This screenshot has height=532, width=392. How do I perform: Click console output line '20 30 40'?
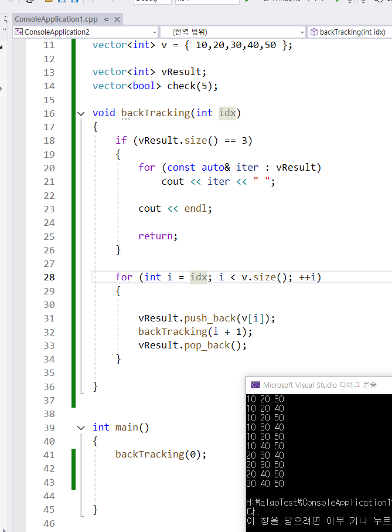click(x=265, y=455)
